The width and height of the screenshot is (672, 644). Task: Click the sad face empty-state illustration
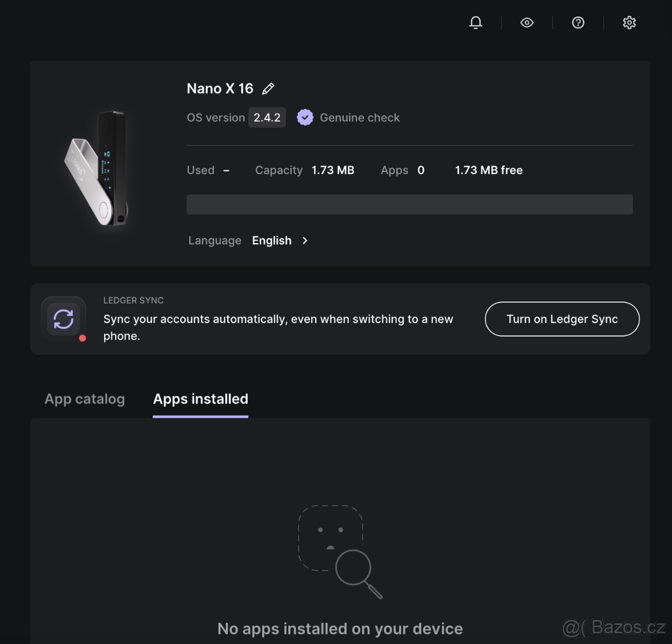tap(332, 539)
